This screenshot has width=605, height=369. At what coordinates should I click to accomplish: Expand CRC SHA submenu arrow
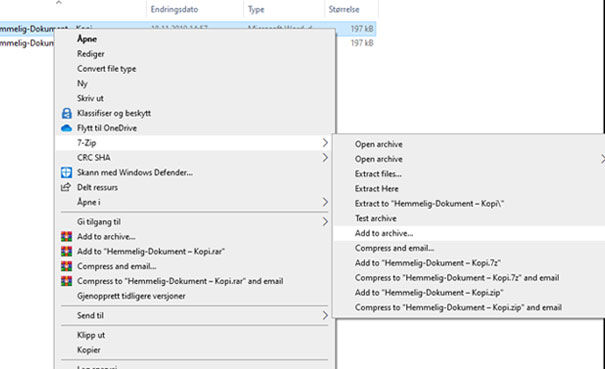325,157
